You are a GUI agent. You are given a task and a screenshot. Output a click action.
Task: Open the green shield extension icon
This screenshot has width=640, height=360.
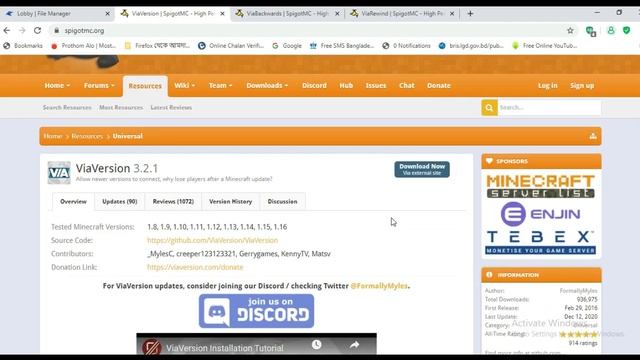(627, 31)
